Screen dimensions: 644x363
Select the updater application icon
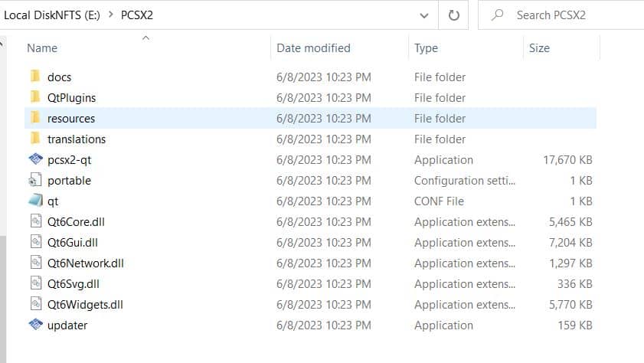tap(36, 325)
